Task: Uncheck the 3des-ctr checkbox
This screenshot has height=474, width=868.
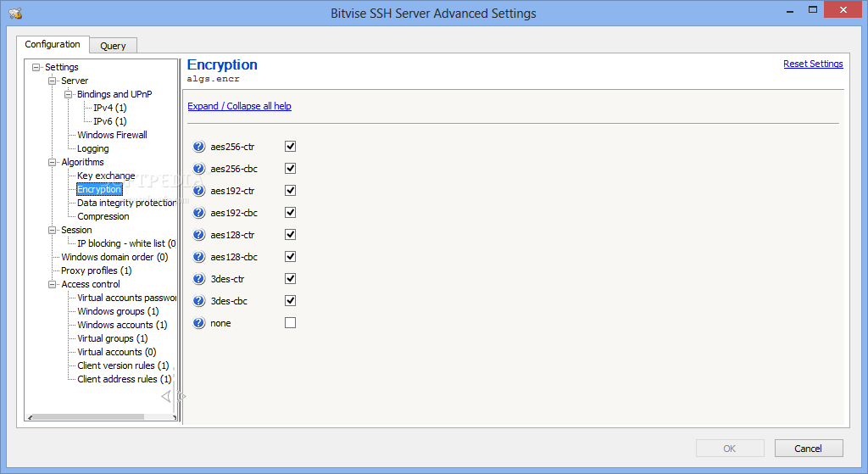Action: (x=290, y=278)
